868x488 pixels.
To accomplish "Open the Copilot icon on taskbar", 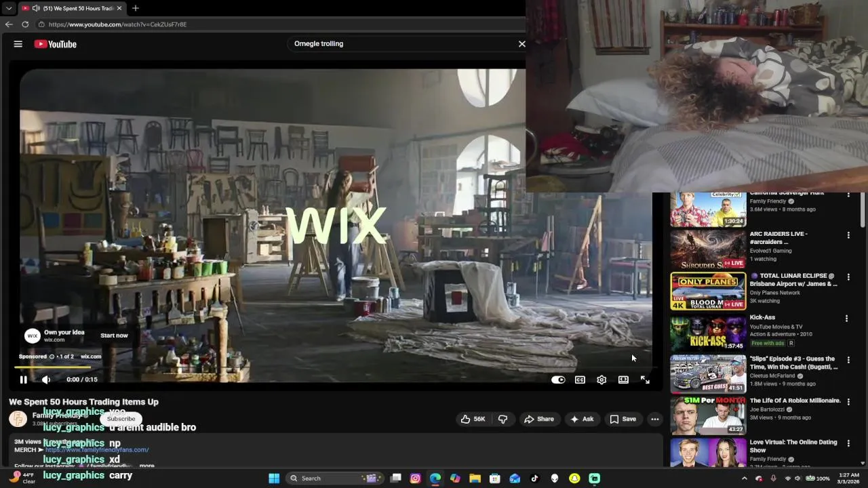I will click(455, 479).
